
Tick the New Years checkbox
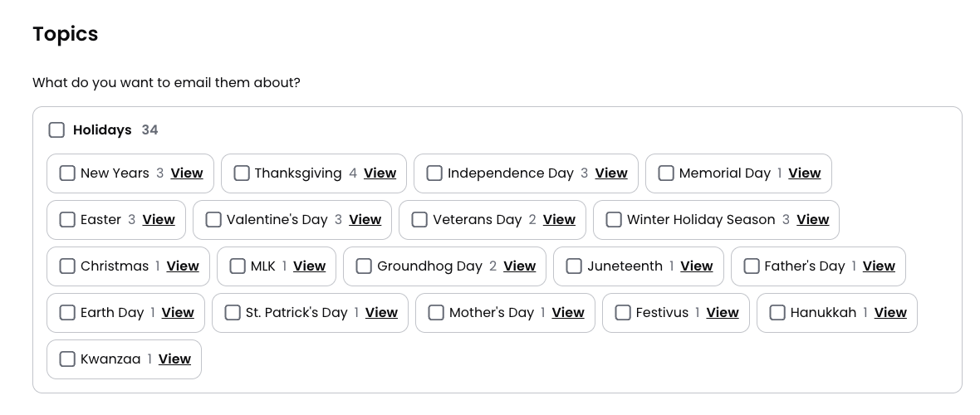(x=67, y=173)
